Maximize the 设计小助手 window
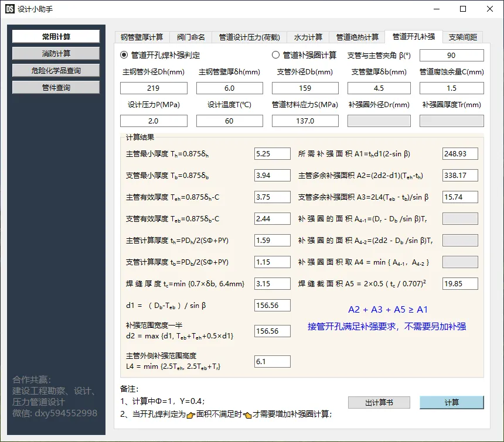The image size is (504, 442). tap(463, 9)
